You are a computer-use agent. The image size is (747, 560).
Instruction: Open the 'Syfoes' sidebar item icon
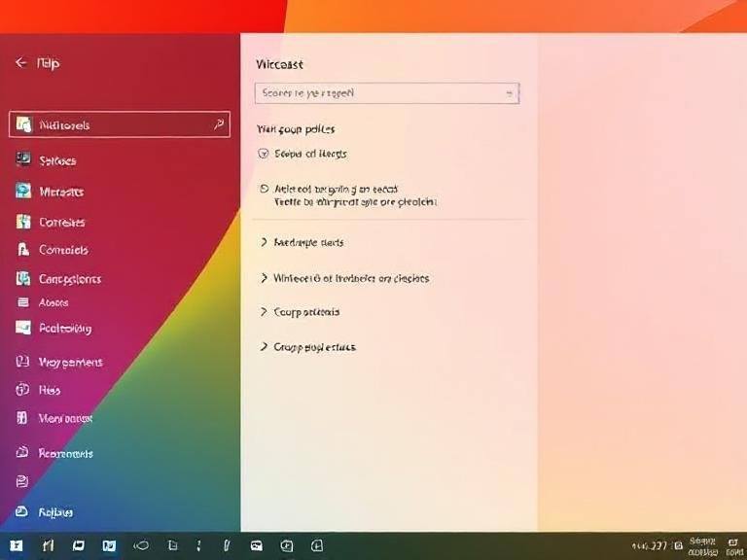[23, 159]
